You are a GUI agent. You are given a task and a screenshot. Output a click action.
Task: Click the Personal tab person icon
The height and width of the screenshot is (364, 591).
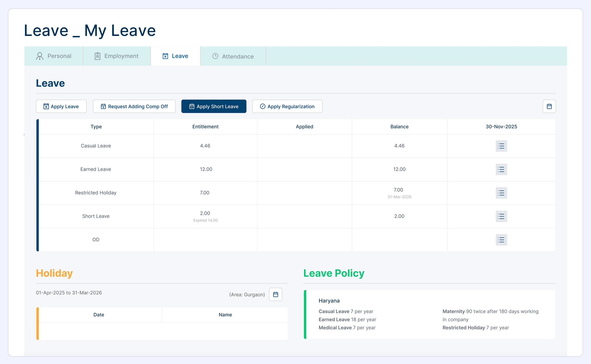click(40, 56)
